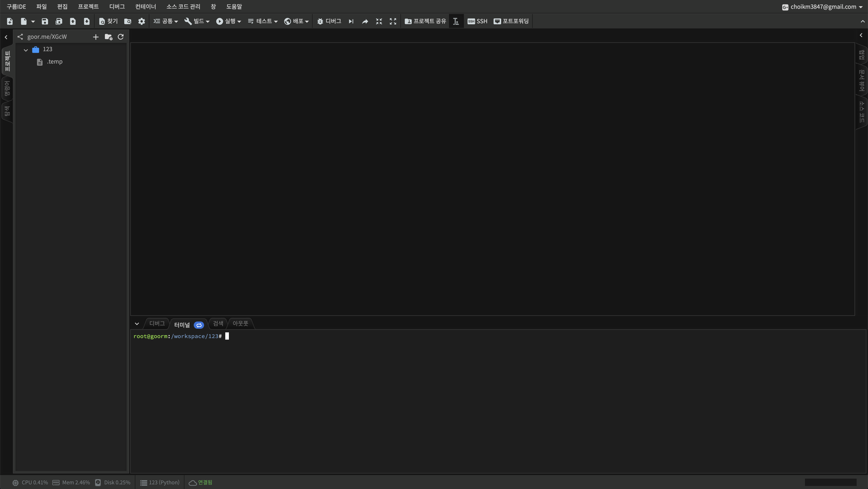The image size is (868, 489).
Task: Select the 터미널 tab
Action: tap(181, 324)
